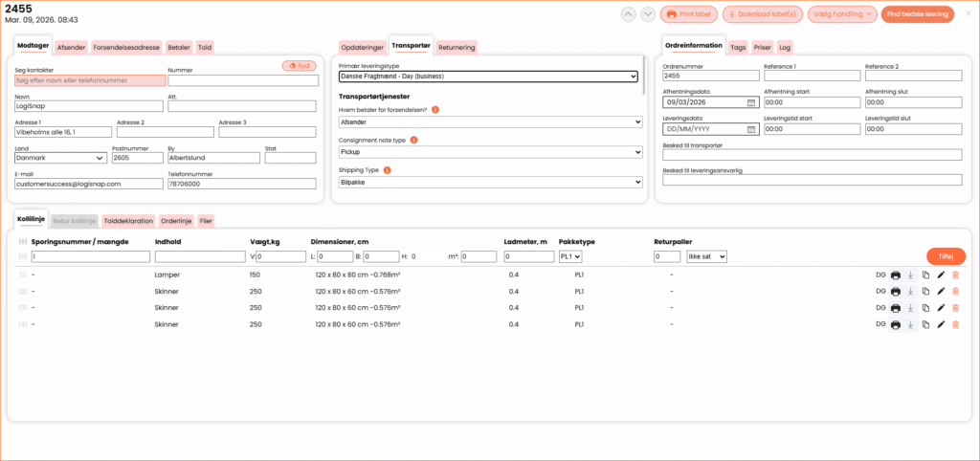Open calendar picker for Afhentningsdato

click(x=751, y=102)
